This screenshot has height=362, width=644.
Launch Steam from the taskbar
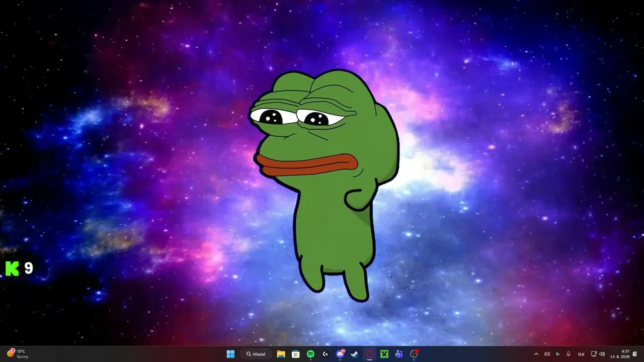tap(355, 354)
